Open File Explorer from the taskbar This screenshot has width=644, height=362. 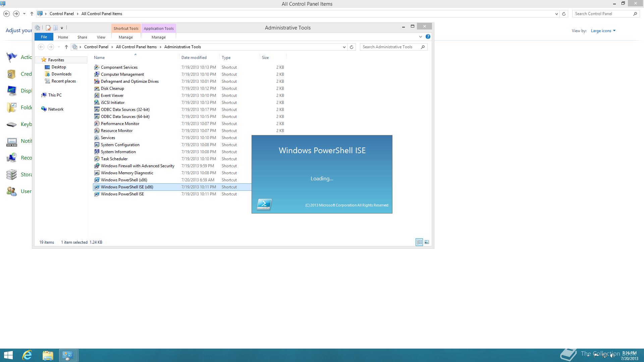pyautogui.click(x=48, y=355)
